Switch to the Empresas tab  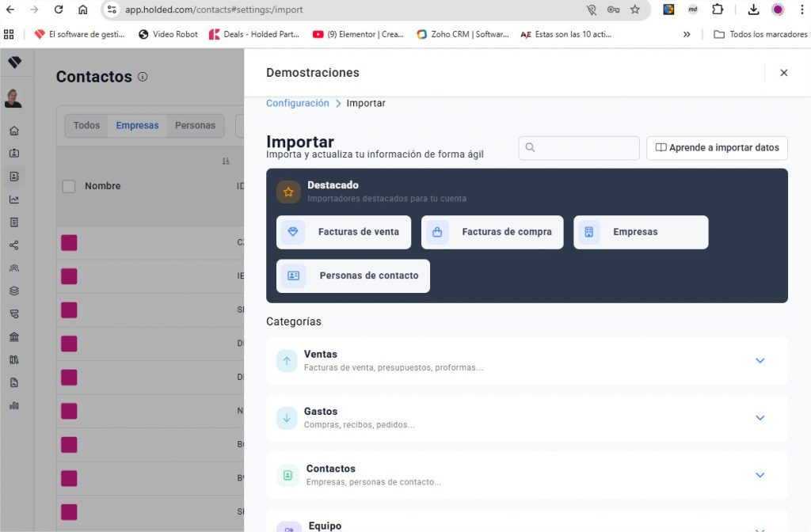[137, 125]
